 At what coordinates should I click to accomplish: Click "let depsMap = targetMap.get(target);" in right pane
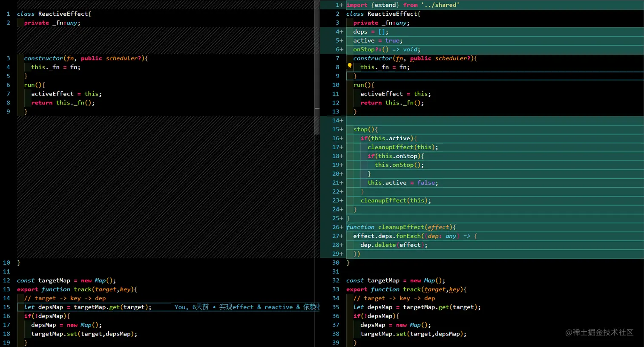[417, 307]
